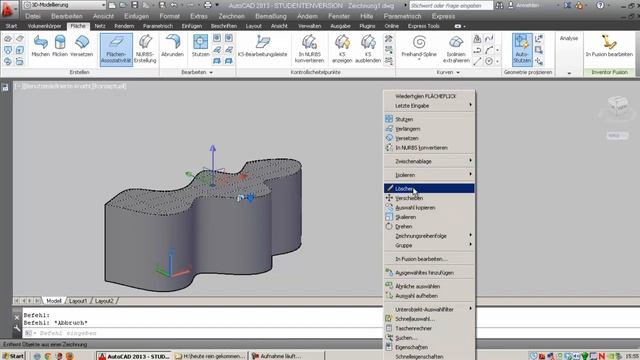
Task: Open the Datei menu
Action: pos(33,16)
